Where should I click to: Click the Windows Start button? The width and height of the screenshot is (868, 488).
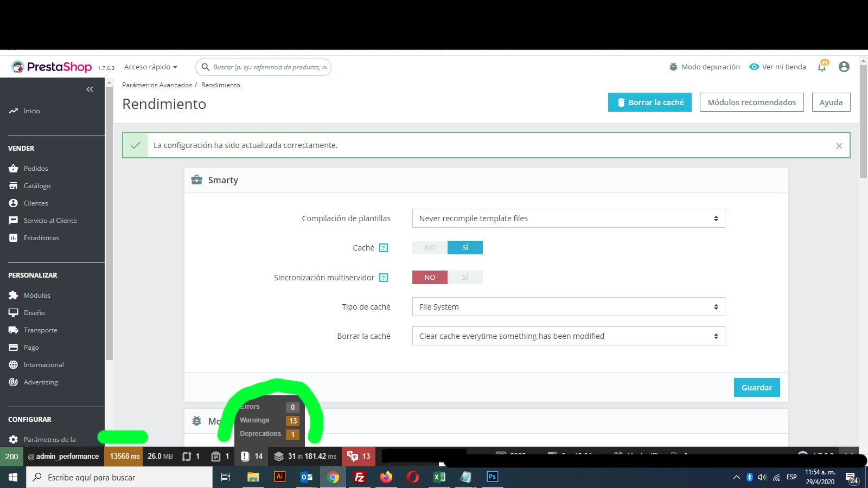pyautogui.click(x=13, y=477)
